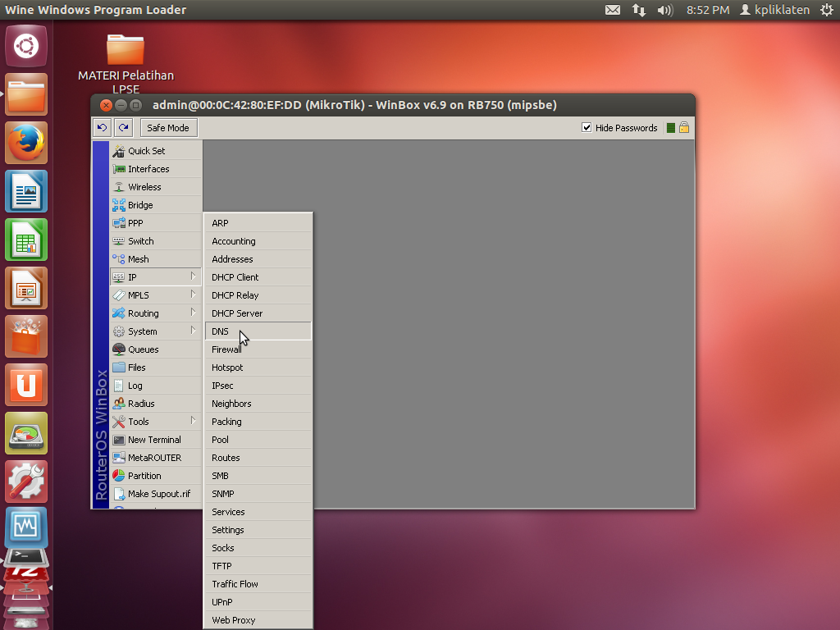Click the kpliklaten user menu in top panel

point(774,10)
